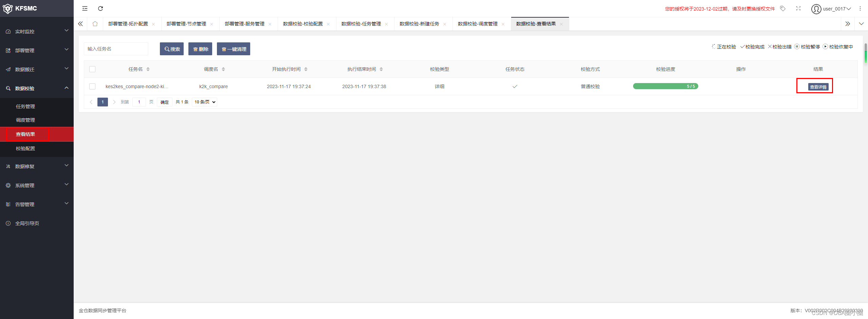Expand the 系统管理 sidebar menu

[x=37, y=185]
